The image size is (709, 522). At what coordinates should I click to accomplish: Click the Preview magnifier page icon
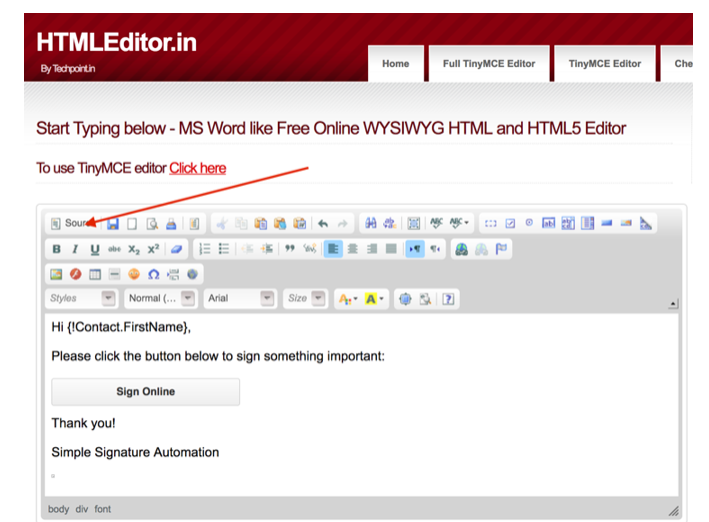(152, 223)
